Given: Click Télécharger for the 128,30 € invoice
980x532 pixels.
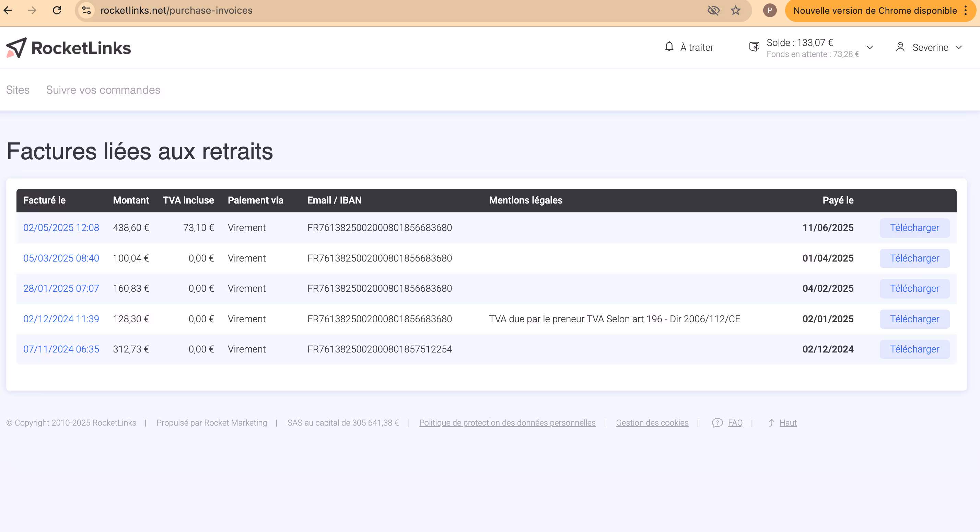Looking at the screenshot, I should (914, 319).
